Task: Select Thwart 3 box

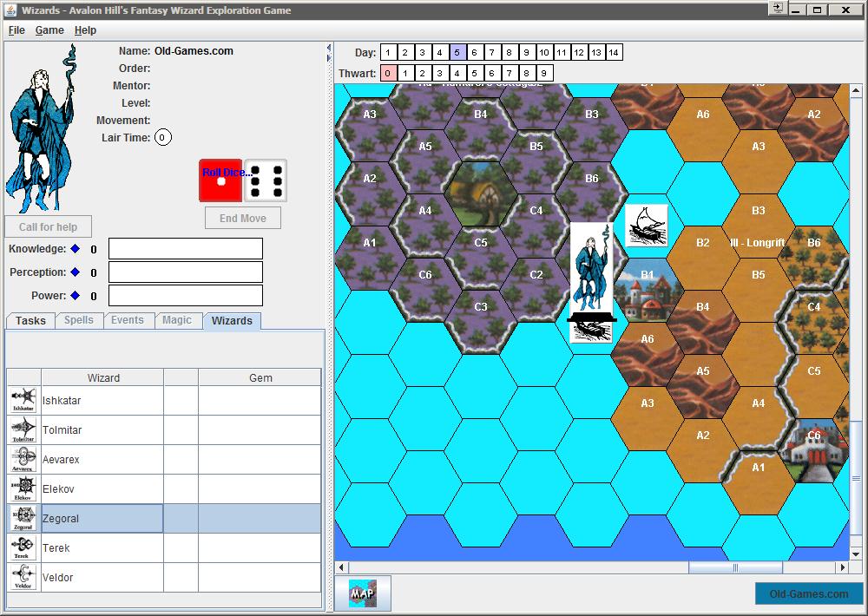Action: pos(439,73)
